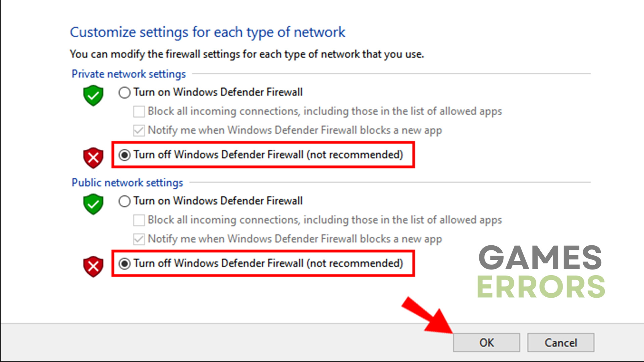
Task: Click the Customize settings page title
Action: (207, 33)
